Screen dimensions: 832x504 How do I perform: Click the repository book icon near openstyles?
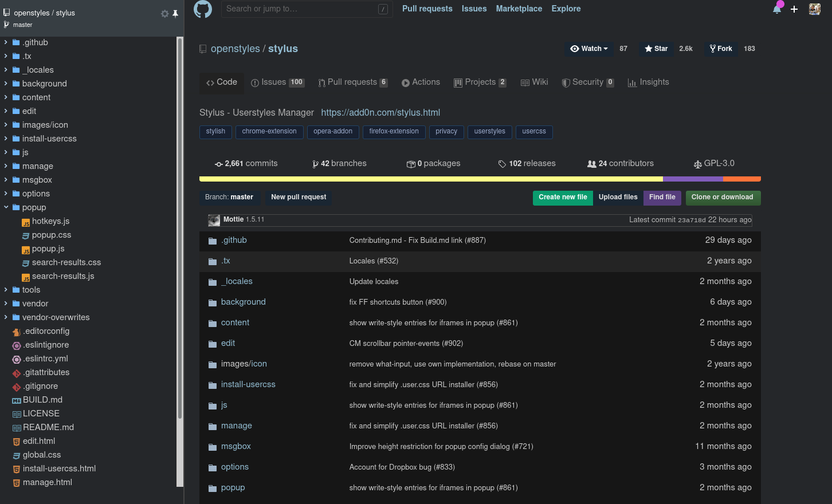[203, 49]
